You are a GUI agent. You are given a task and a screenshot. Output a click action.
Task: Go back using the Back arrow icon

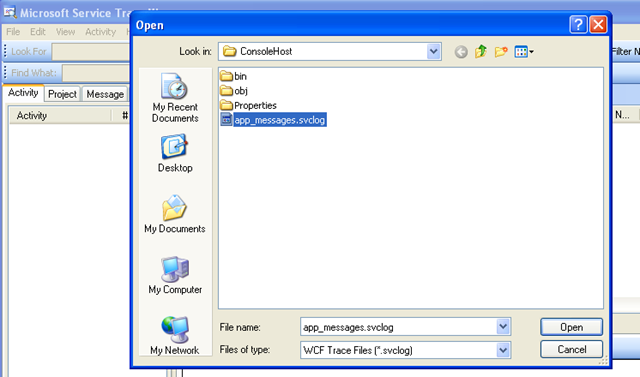[x=461, y=52]
